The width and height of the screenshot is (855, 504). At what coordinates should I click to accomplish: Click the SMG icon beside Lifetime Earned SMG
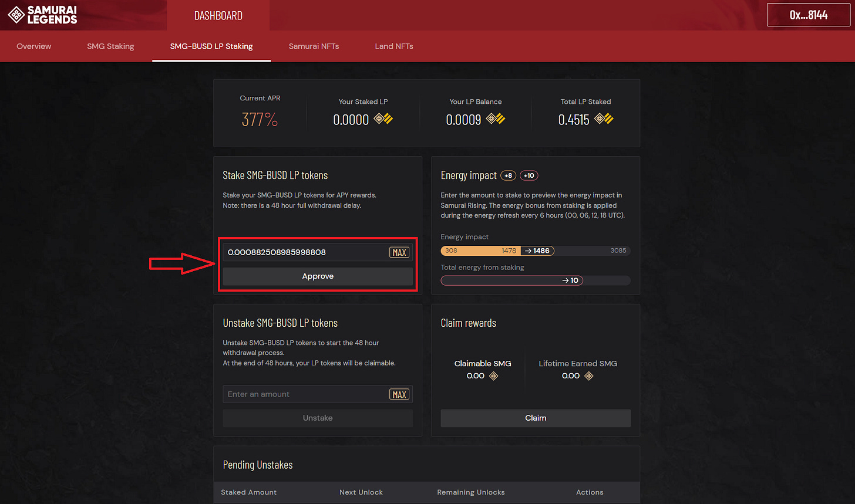[588, 376]
